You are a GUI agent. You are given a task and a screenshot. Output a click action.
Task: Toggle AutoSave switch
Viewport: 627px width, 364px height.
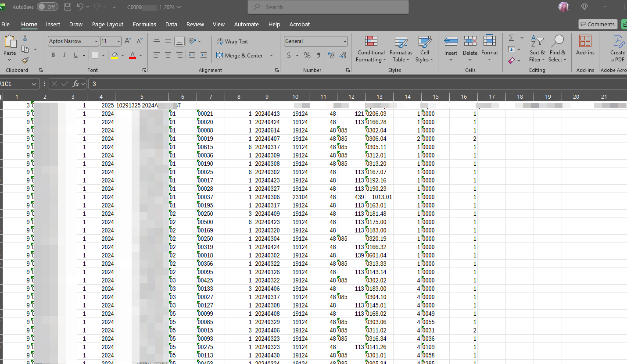tap(47, 7)
